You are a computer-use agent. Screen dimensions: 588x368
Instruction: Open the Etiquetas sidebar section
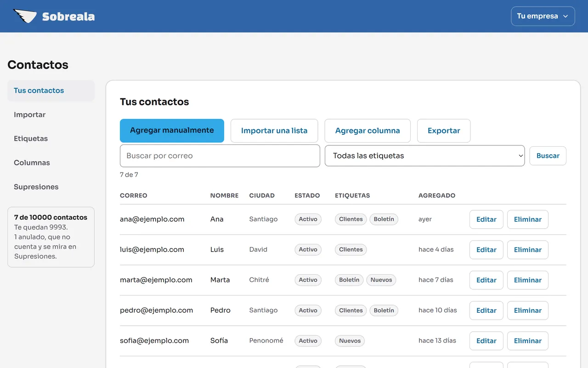(x=51, y=138)
